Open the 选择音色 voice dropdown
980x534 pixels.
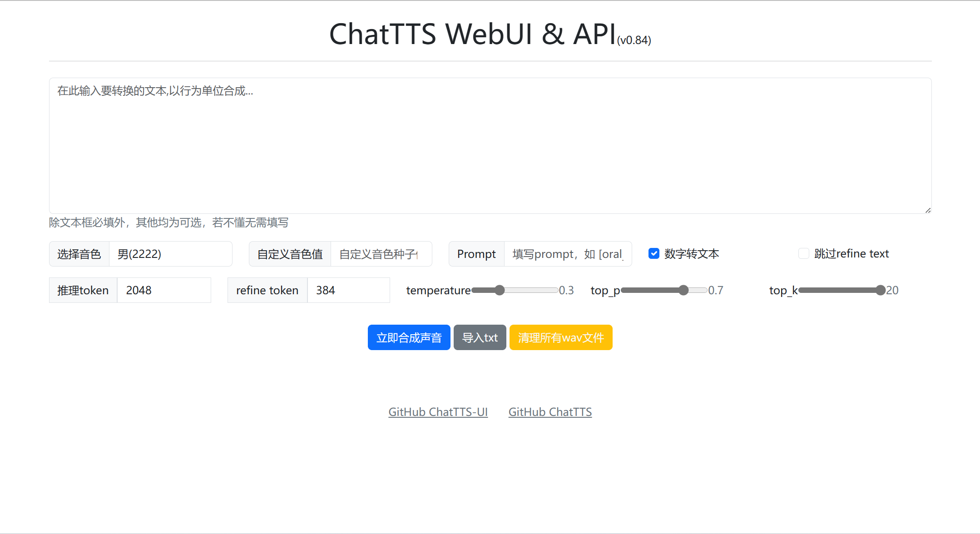pyautogui.click(x=170, y=254)
